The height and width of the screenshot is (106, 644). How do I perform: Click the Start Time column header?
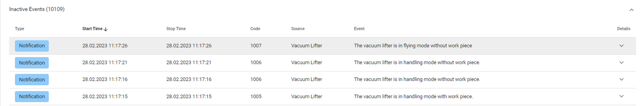point(92,29)
